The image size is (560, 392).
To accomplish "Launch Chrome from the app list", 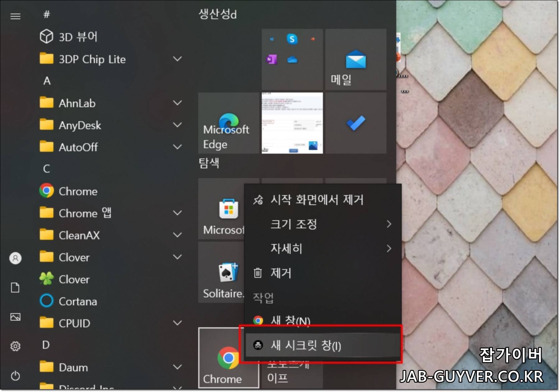I will 69,191.
